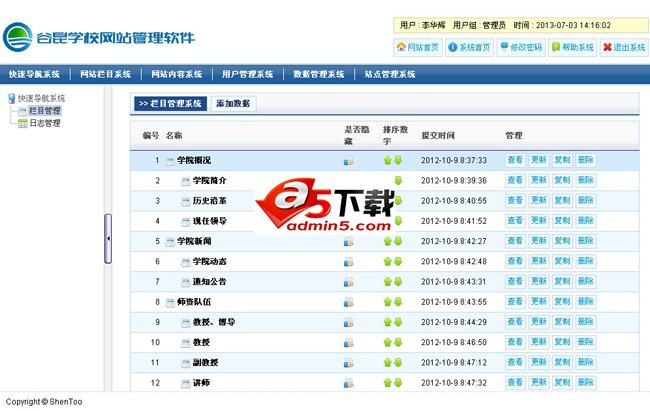Go to 网站首页 button
The image size is (650, 411).
[418, 47]
